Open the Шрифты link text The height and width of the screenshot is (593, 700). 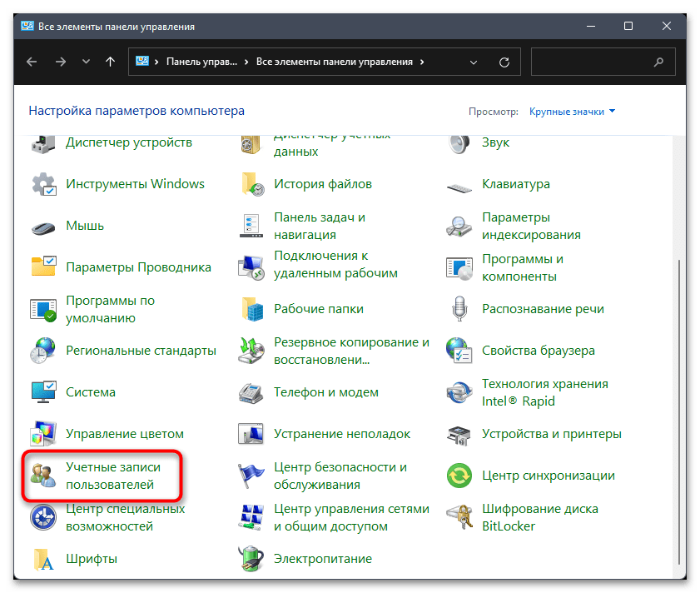click(92, 559)
